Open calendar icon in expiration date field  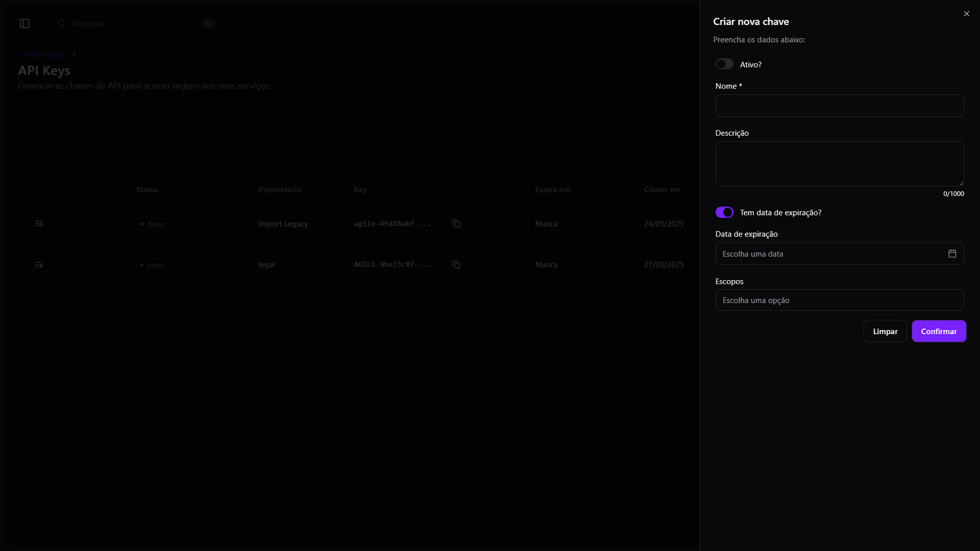tap(952, 254)
